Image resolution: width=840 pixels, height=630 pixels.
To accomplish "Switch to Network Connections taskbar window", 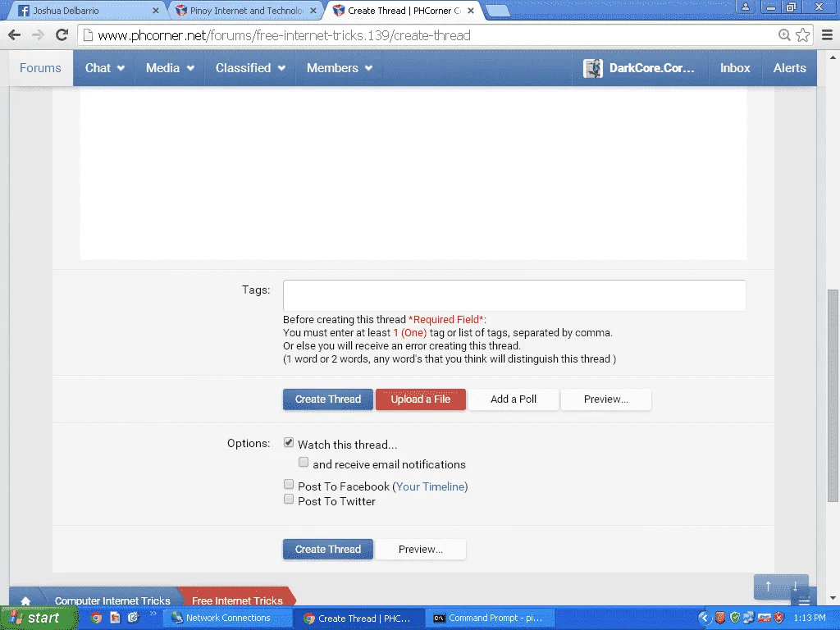I will (x=227, y=619).
